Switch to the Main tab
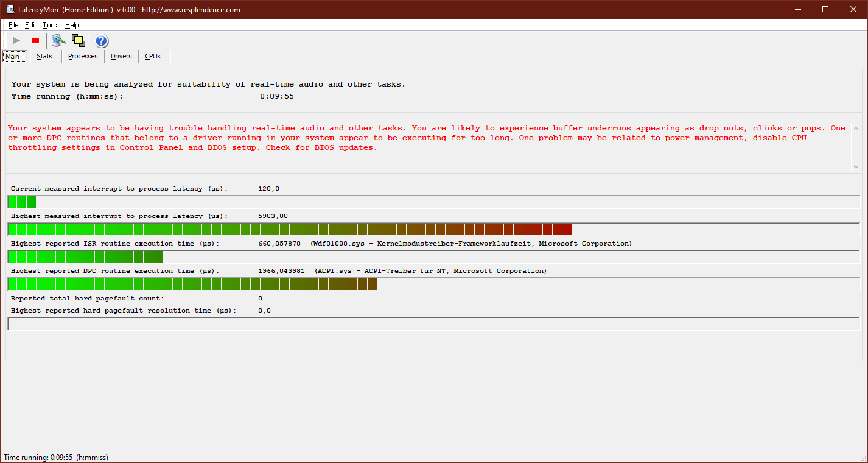Viewport: 868px width, 463px height. pyautogui.click(x=14, y=57)
